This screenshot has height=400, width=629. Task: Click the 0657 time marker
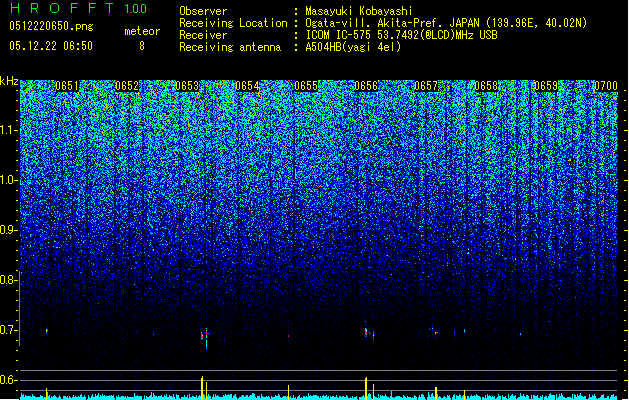(x=426, y=86)
